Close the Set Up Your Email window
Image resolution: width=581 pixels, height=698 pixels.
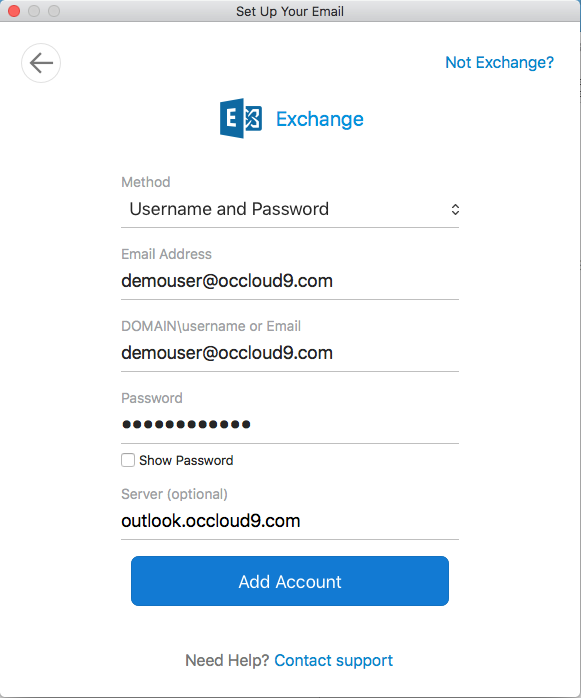14,11
